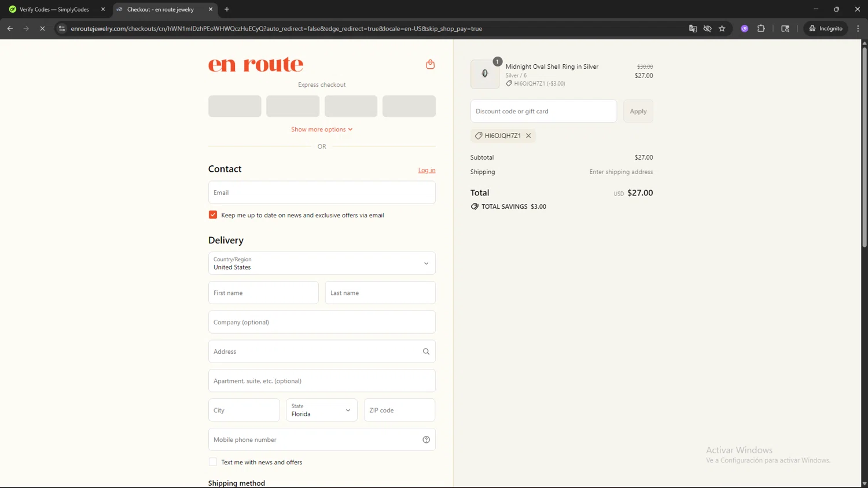
Task: Open the Chrome three-dot menu
Action: 858,28
